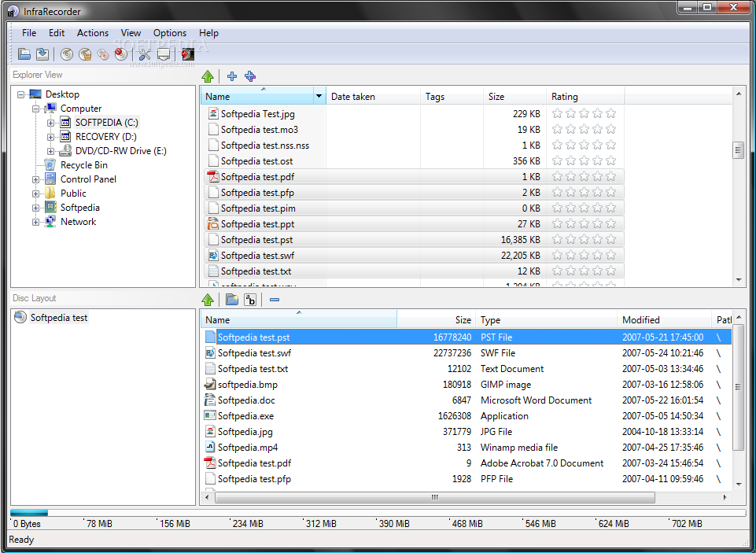Expand the Softpedia user node
The height and width of the screenshot is (553, 756).
(x=35, y=208)
